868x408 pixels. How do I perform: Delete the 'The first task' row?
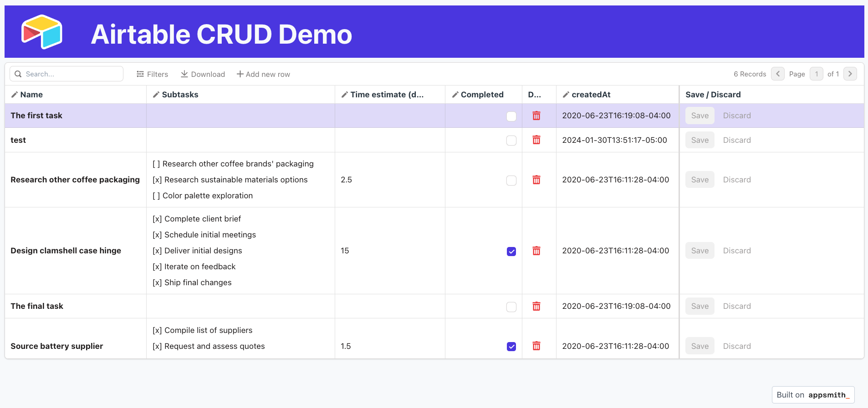536,116
